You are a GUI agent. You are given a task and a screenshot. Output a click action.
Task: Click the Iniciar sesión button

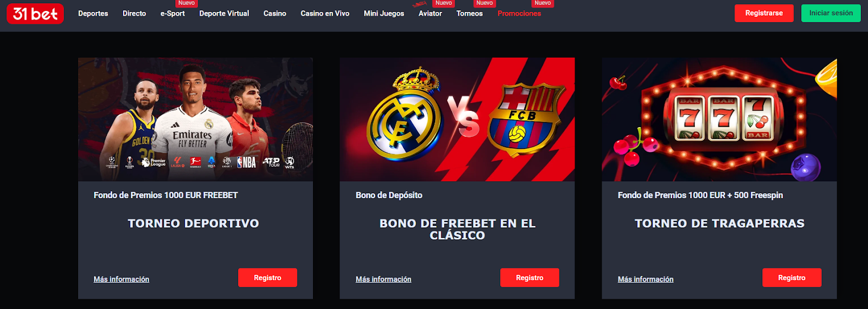coord(831,13)
